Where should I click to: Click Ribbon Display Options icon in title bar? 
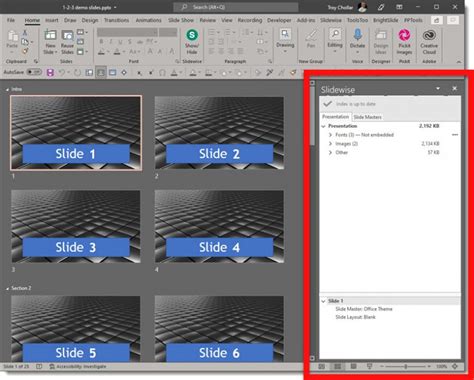399,7
